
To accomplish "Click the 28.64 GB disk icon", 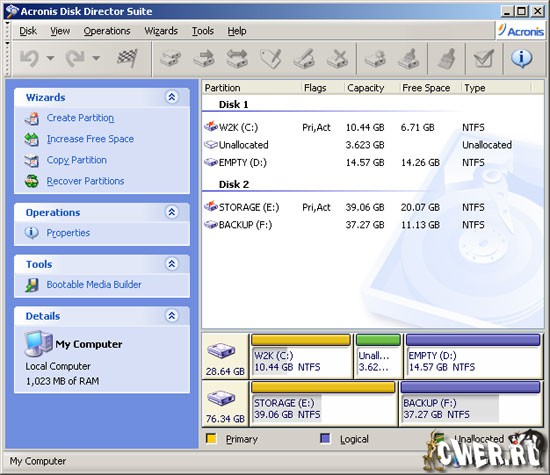I will (221, 350).
